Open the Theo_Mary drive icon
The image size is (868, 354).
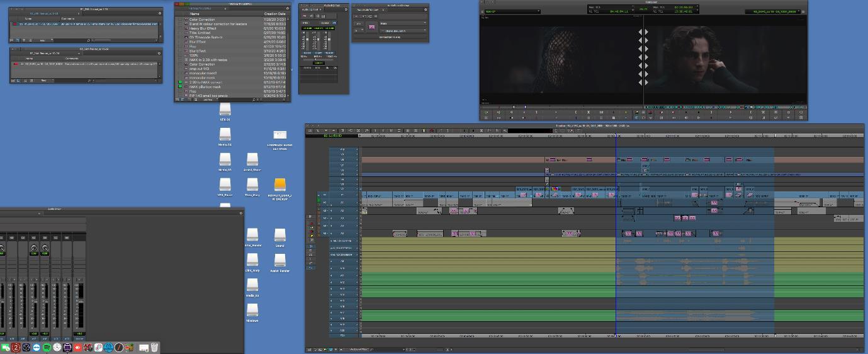[x=252, y=184]
